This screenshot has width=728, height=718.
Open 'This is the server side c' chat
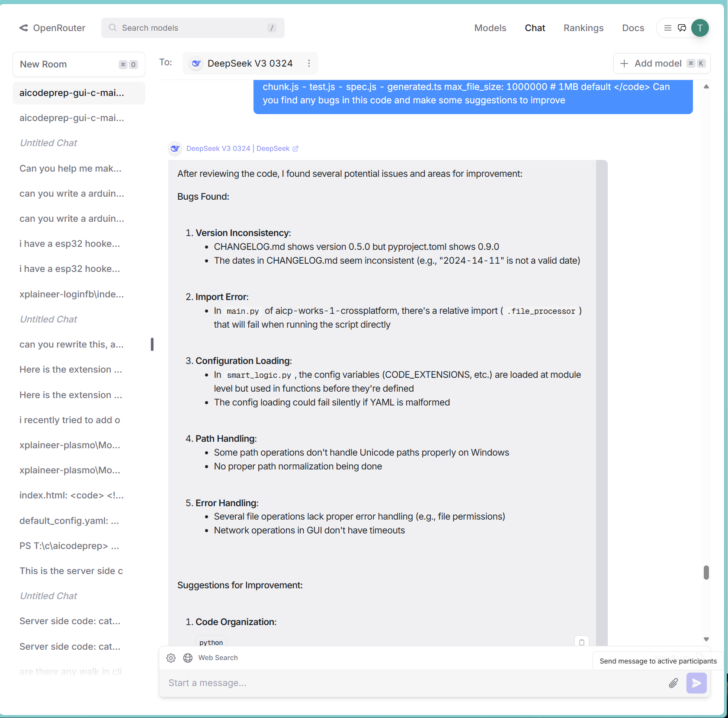79,571
